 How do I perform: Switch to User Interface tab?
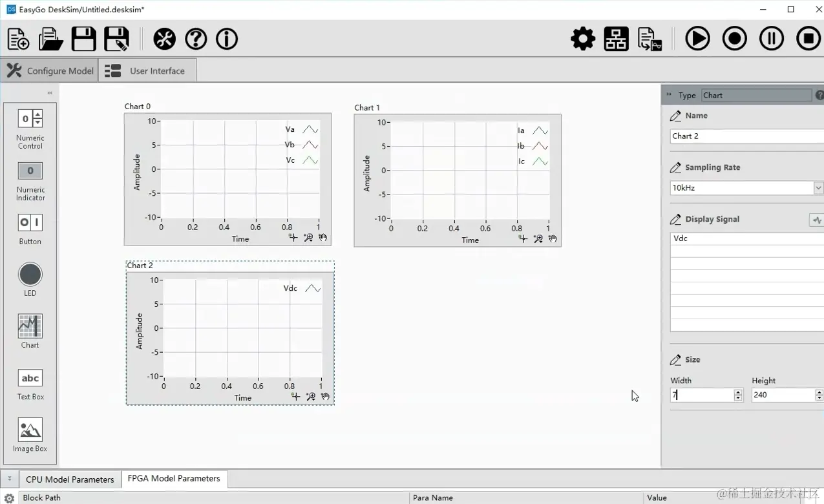pyautogui.click(x=147, y=70)
